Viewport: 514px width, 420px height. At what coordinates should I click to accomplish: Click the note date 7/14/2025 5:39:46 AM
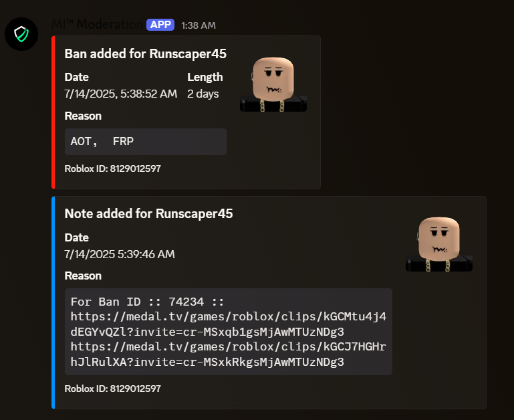click(x=120, y=254)
